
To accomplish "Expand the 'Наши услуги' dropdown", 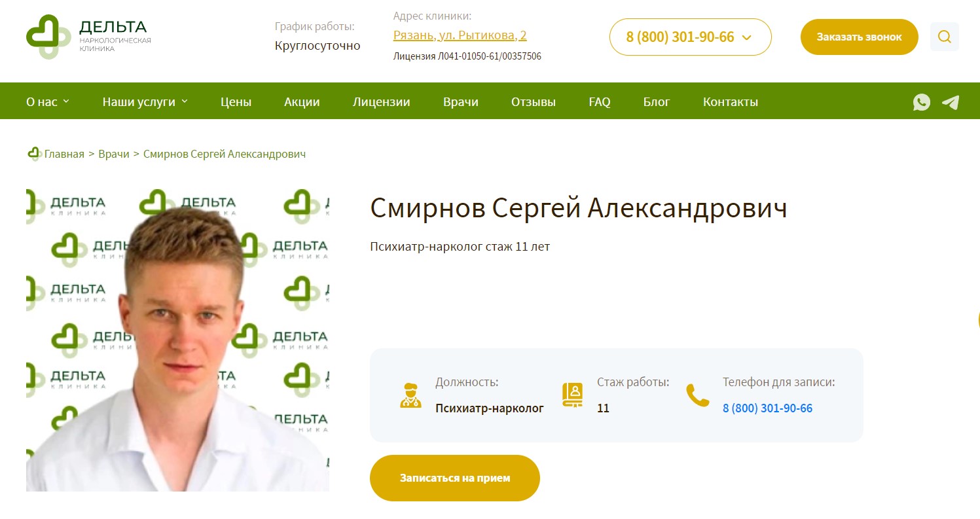I will [x=145, y=102].
